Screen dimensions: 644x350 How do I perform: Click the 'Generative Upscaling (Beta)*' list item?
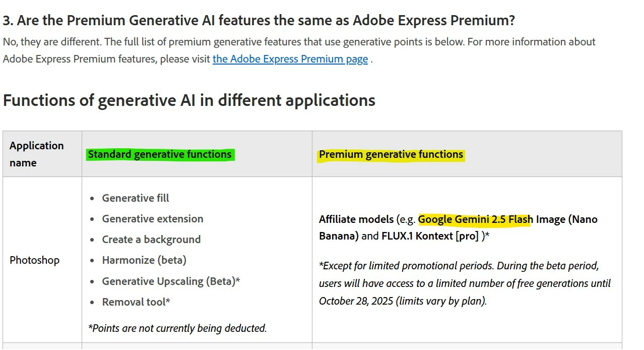[x=171, y=281]
